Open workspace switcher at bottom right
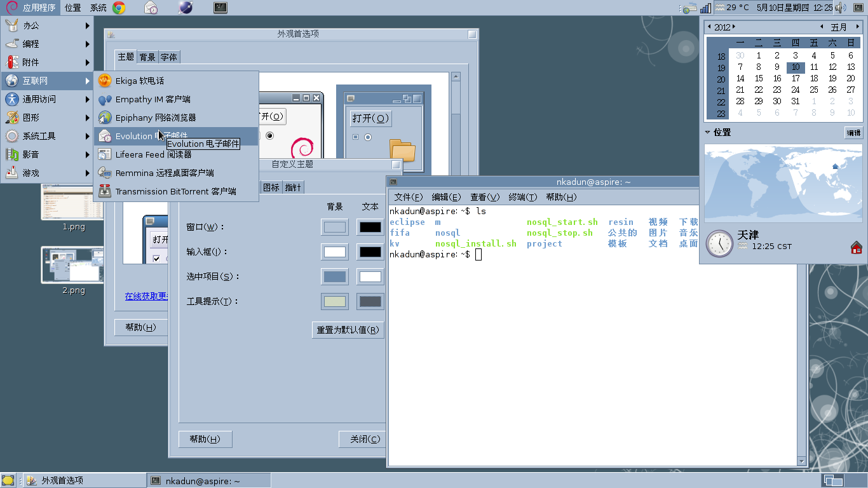Screen dimensions: 868x488 pyautogui.click(x=842, y=480)
